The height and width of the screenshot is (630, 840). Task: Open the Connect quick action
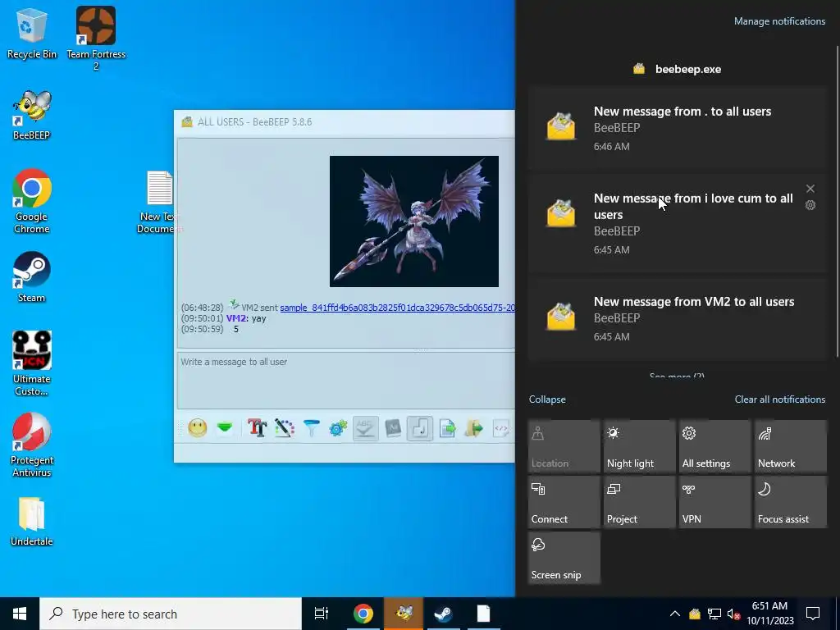564,502
